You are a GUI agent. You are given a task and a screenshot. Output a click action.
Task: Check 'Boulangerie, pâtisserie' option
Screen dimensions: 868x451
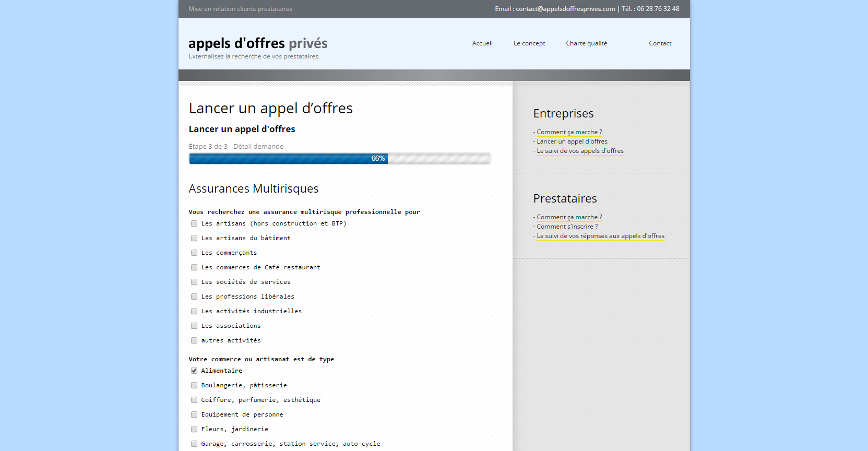click(x=194, y=385)
